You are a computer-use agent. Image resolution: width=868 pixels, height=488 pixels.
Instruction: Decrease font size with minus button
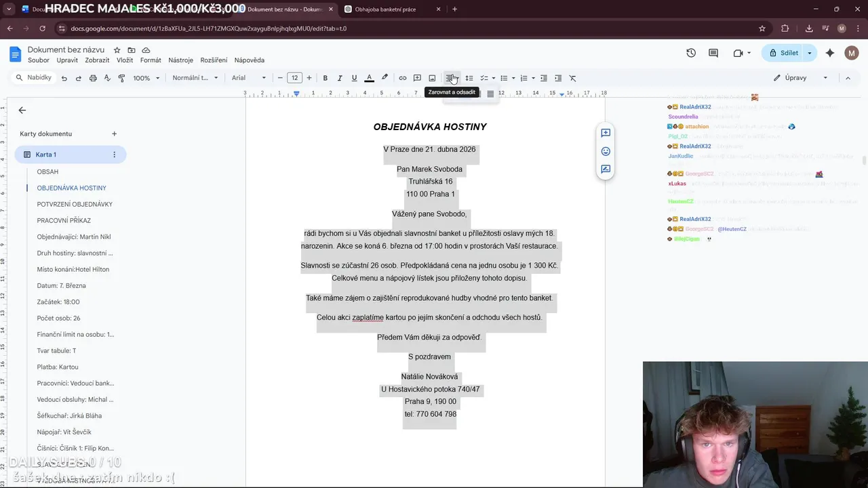[280, 78]
